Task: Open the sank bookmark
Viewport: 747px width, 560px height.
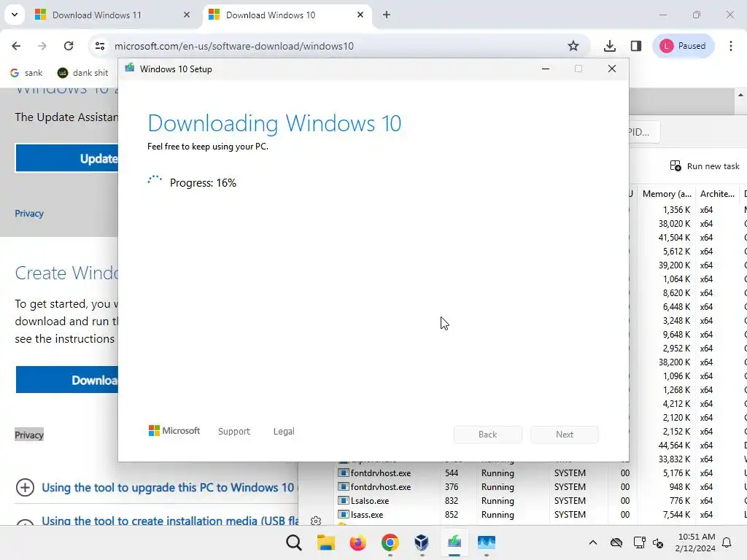Action: [27, 73]
